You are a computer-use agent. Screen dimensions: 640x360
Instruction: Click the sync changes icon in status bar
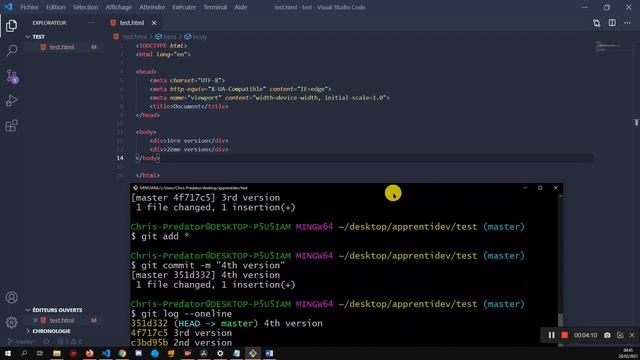coord(47,342)
